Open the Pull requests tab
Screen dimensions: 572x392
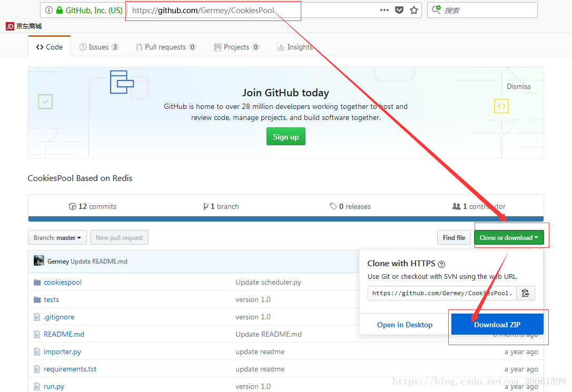tap(166, 47)
